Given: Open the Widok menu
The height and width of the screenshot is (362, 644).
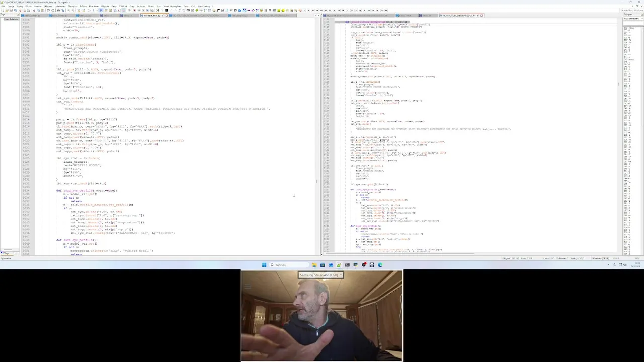Looking at the screenshot, I should tap(29, 6).
